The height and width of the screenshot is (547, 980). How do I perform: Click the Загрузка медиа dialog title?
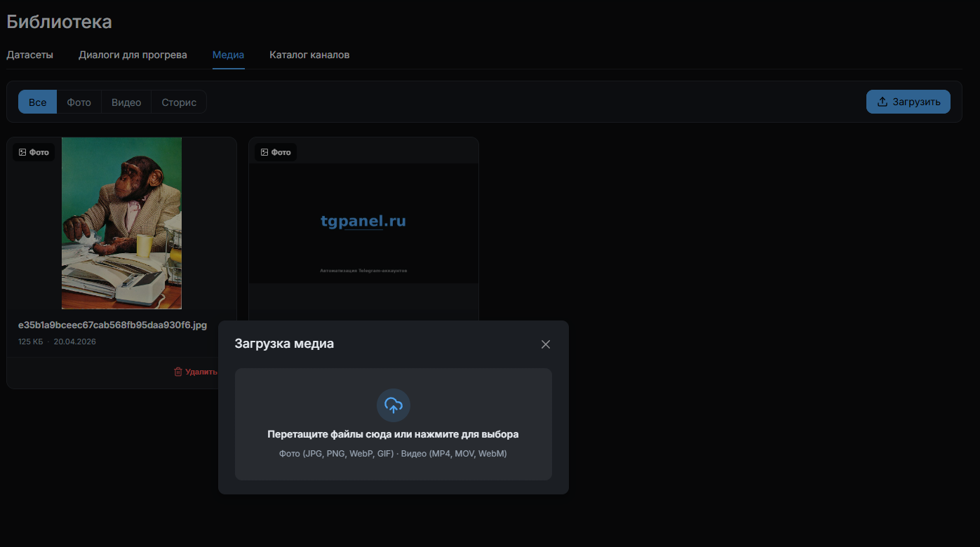pos(284,344)
